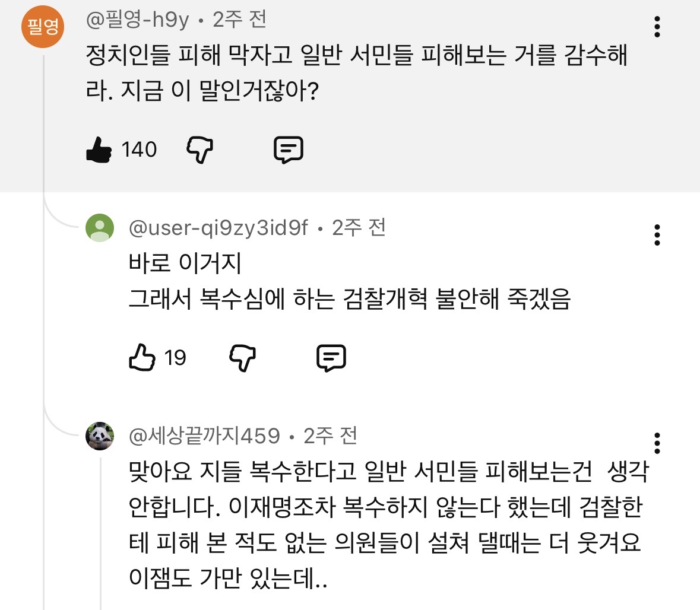Screen dimensions: 700x610
Task: Open the green default avatar of user-qi9zy3id9f
Action: 100,228
